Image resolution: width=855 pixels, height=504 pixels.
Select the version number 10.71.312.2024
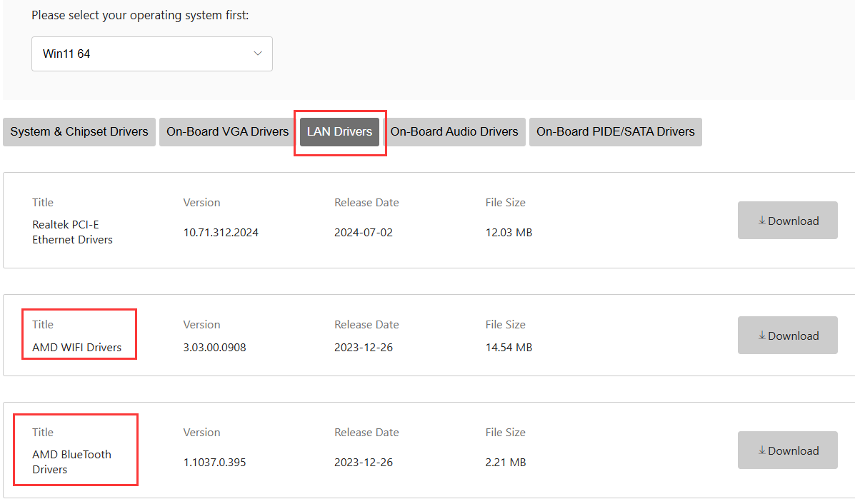[x=221, y=233]
